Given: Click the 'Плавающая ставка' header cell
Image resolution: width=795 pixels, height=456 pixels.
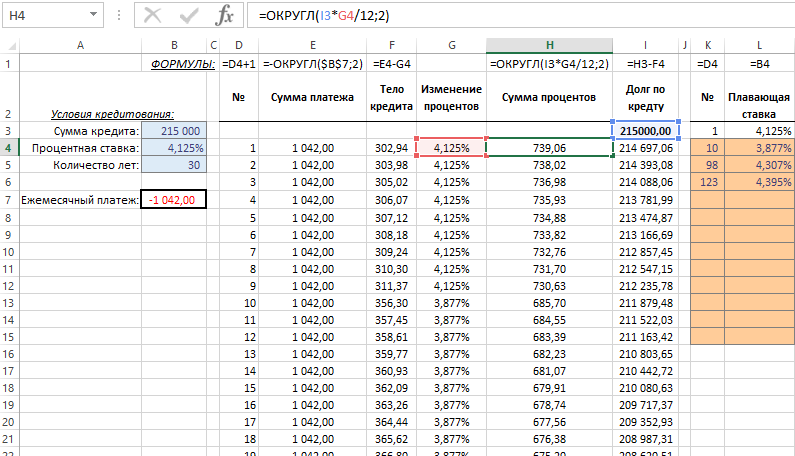Looking at the screenshot, I should [x=760, y=97].
